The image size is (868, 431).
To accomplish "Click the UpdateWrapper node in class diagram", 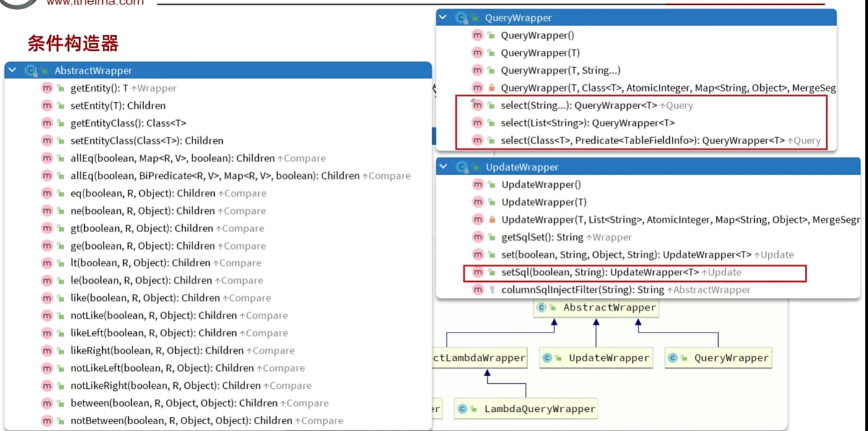I will click(x=596, y=357).
